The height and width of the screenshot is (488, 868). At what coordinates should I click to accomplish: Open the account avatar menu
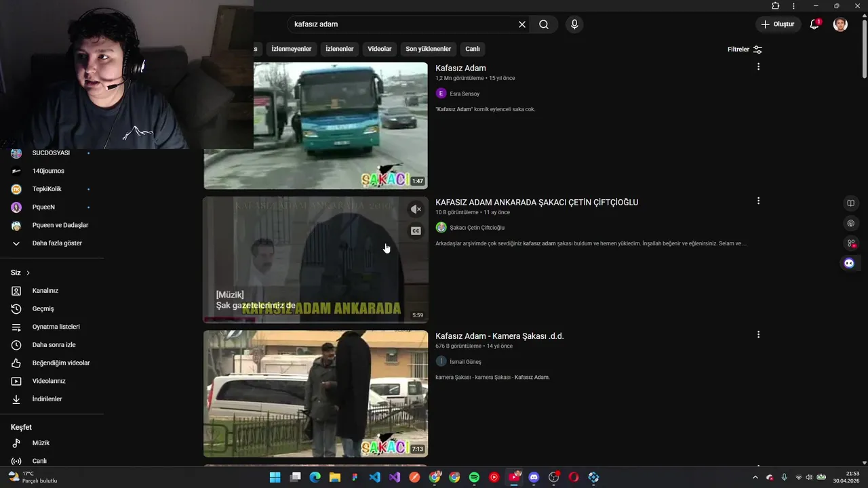click(840, 24)
